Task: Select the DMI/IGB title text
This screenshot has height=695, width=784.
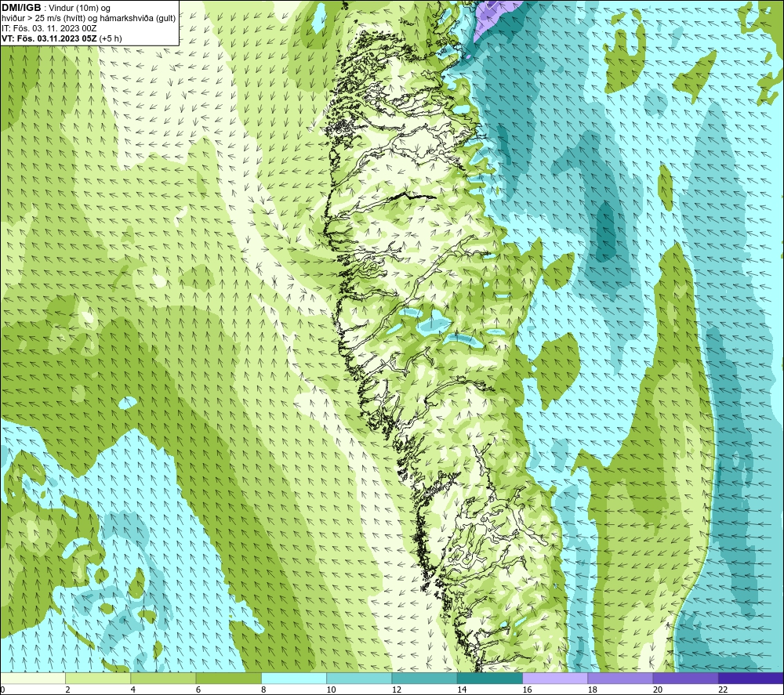Action: [21, 8]
